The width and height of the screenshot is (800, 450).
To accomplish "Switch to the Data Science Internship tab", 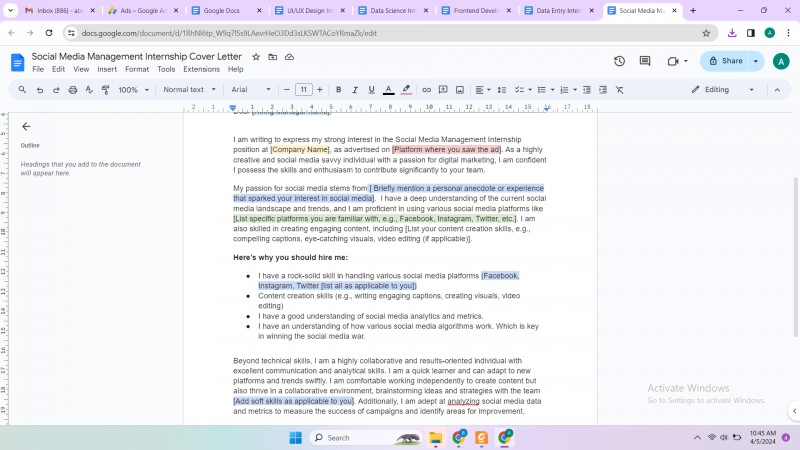I will [x=393, y=11].
